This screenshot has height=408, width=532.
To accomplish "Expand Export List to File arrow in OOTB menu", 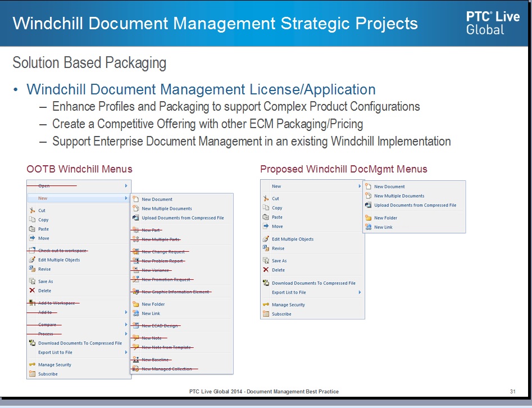I will click(126, 352).
